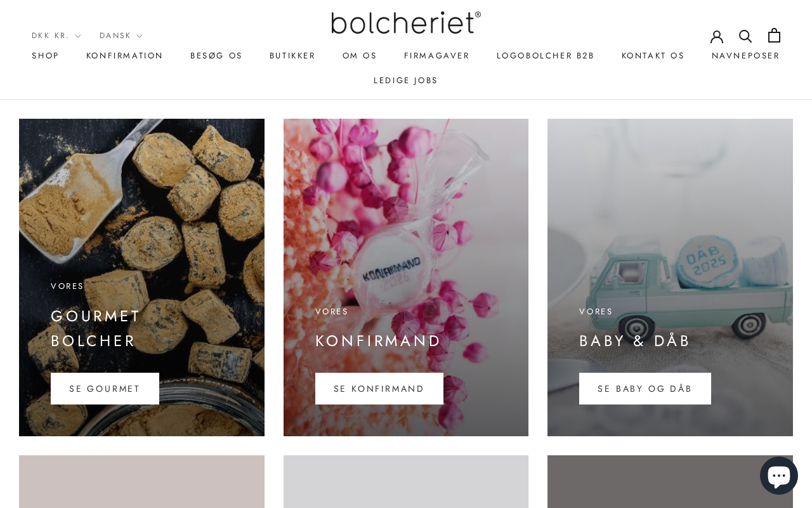Expand the DANSK language selector
This screenshot has height=508, width=812.
tap(121, 36)
